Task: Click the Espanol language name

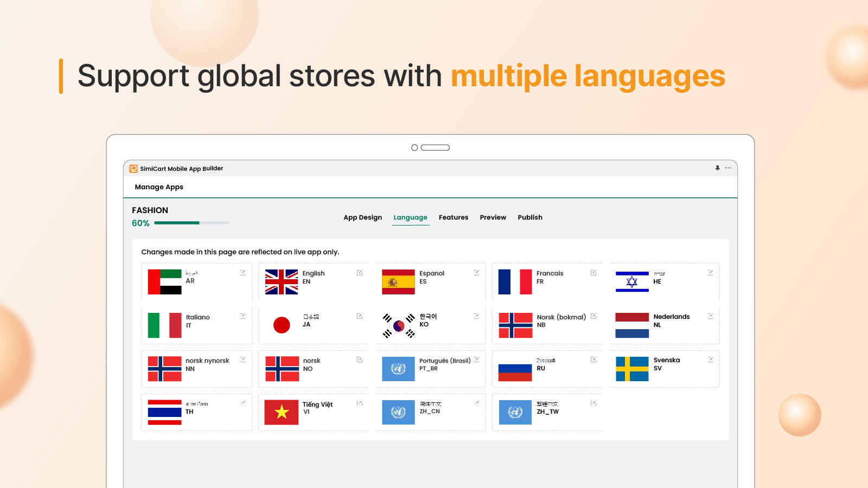Action: click(x=432, y=273)
